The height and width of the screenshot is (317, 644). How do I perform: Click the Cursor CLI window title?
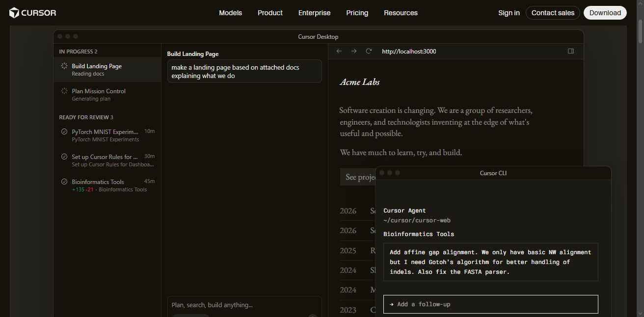pyautogui.click(x=493, y=173)
